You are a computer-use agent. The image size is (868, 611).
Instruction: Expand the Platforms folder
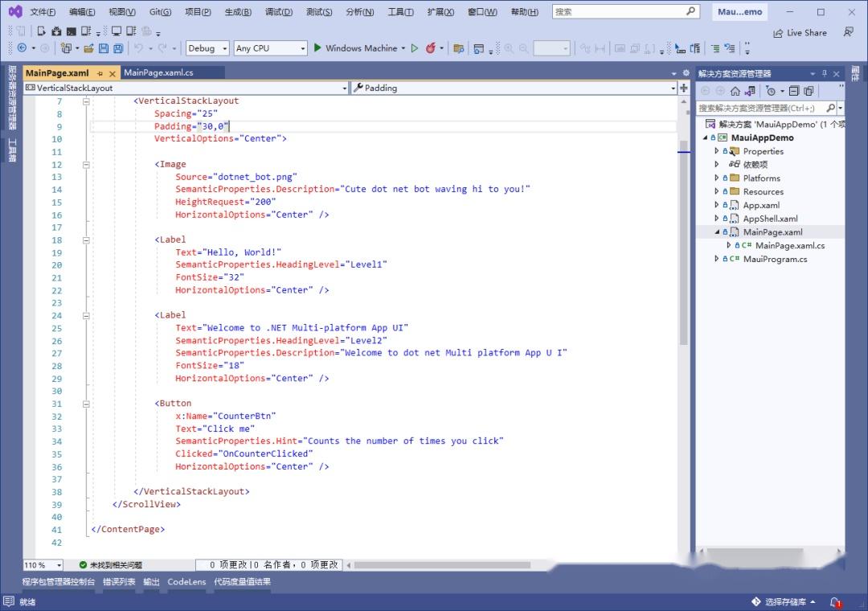coord(716,178)
